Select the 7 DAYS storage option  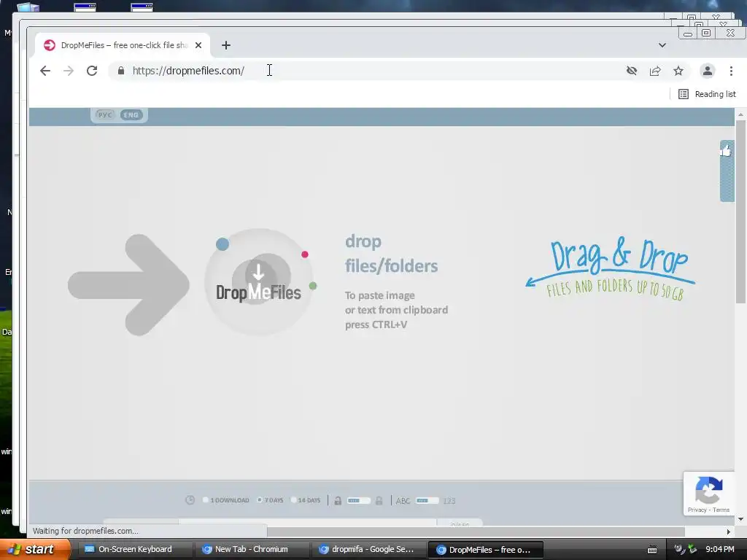click(x=270, y=500)
